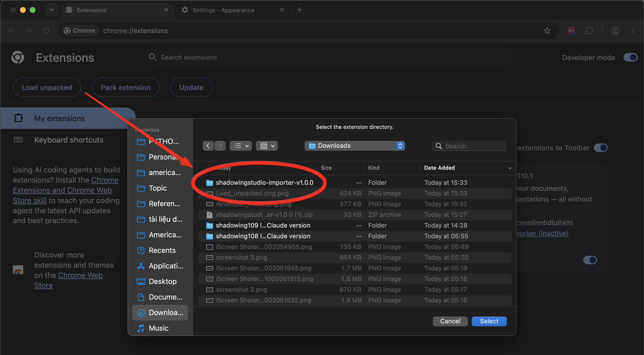Sort file list by Size column
Image resolution: width=644 pixels, height=355 pixels.
(x=326, y=168)
